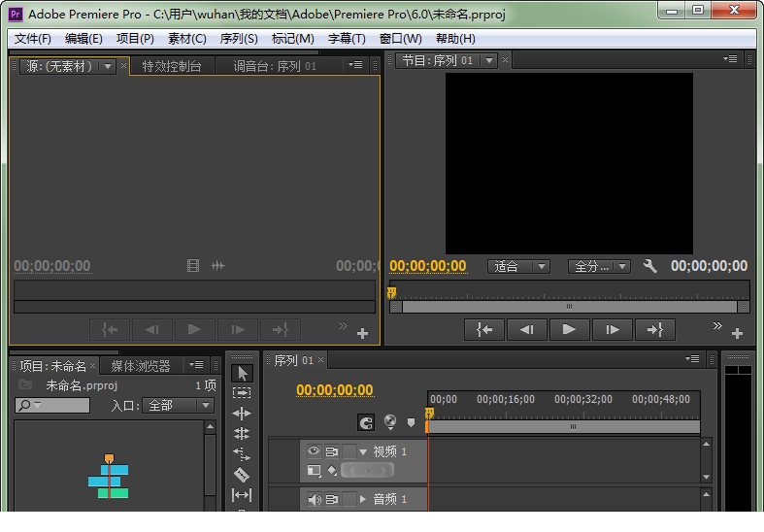Open the zoom level 适合 dropdown
The width and height of the screenshot is (764, 532).
pos(519,267)
